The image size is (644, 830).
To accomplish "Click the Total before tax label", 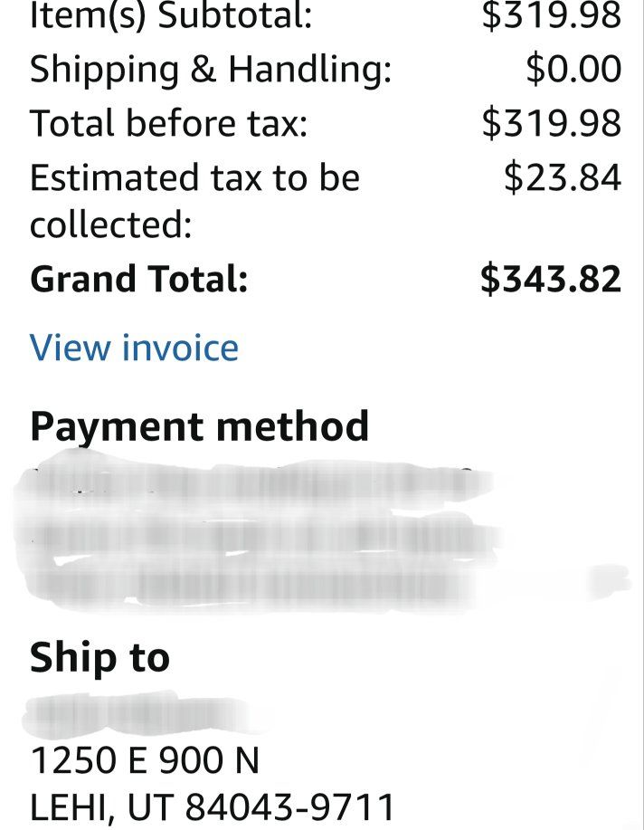I will point(169,123).
